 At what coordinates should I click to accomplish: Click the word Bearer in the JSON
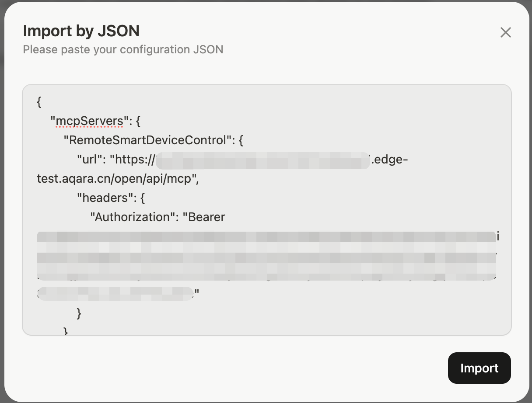point(206,217)
